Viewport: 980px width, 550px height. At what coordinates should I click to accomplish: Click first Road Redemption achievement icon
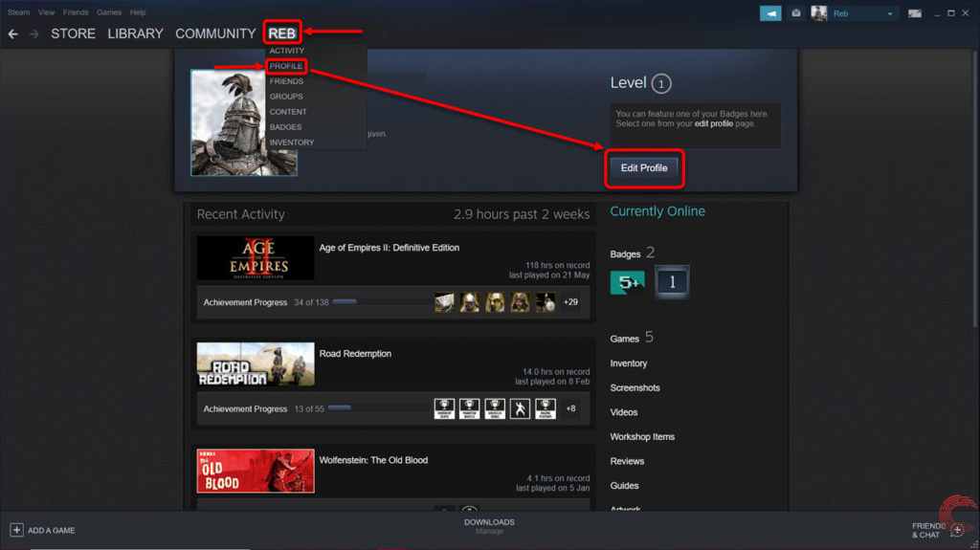(444, 408)
